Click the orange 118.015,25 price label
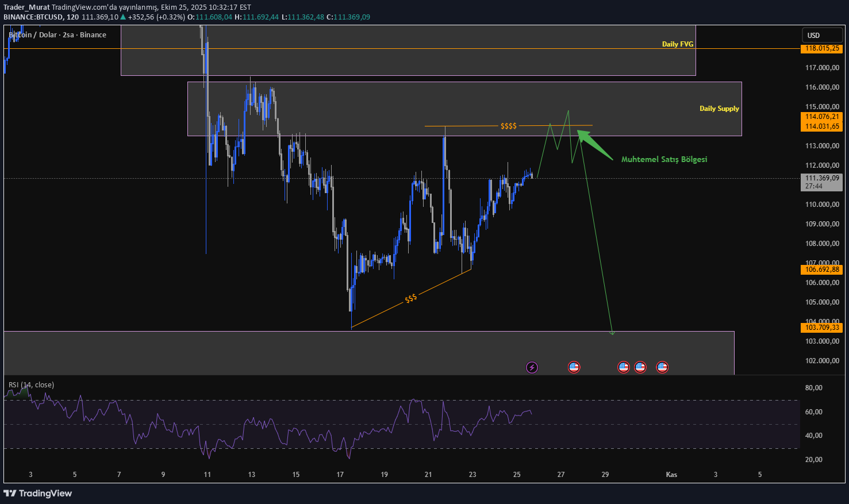 click(x=821, y=49)
